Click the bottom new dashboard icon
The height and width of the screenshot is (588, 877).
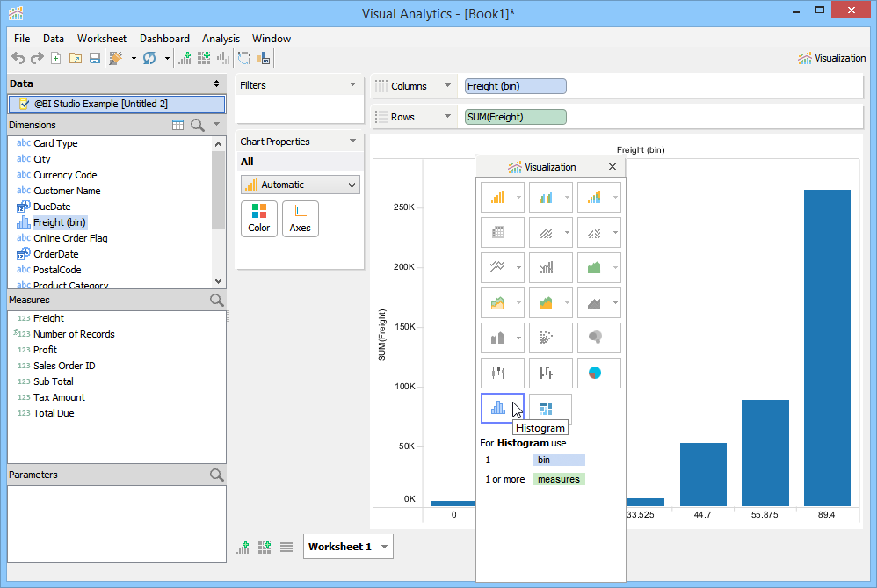pos(265,548)
